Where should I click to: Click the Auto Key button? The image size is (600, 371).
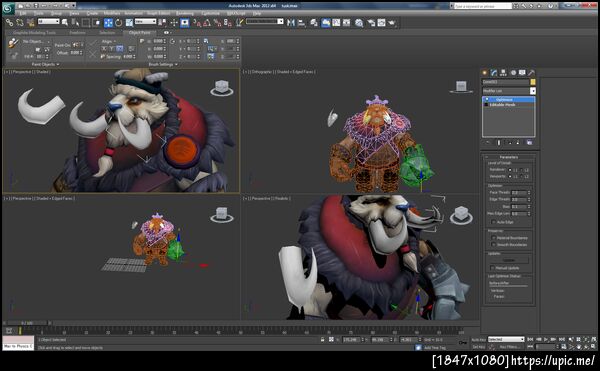(478, 340)
